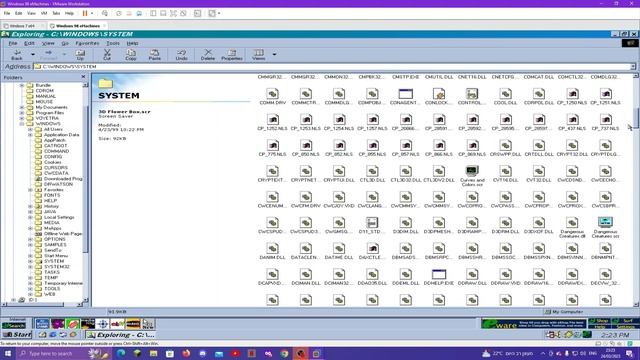Select the COMMAND folder in tree

tap(56, 151)
